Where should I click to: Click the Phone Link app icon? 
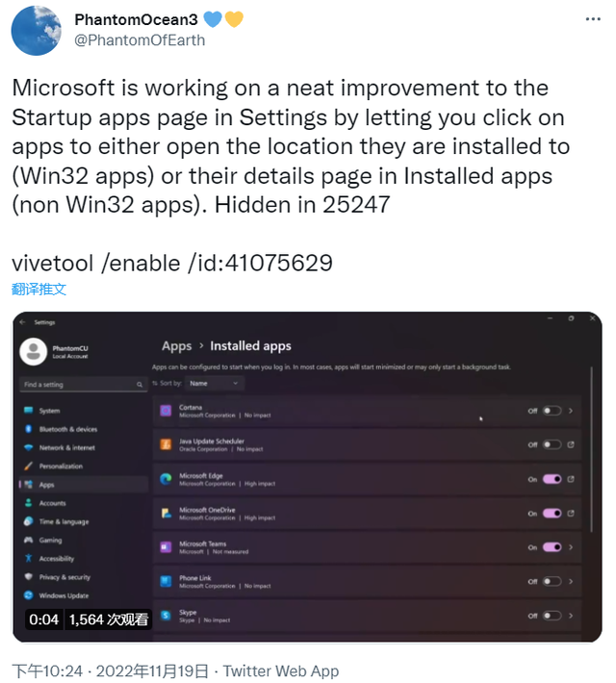pyautogui.click(x=167, y=581)
